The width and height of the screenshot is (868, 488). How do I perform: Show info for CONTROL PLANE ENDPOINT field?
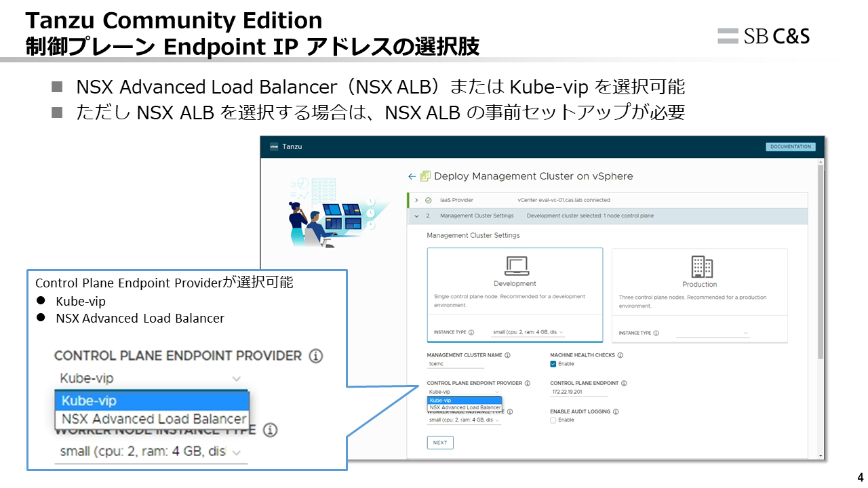click(624, 384)
